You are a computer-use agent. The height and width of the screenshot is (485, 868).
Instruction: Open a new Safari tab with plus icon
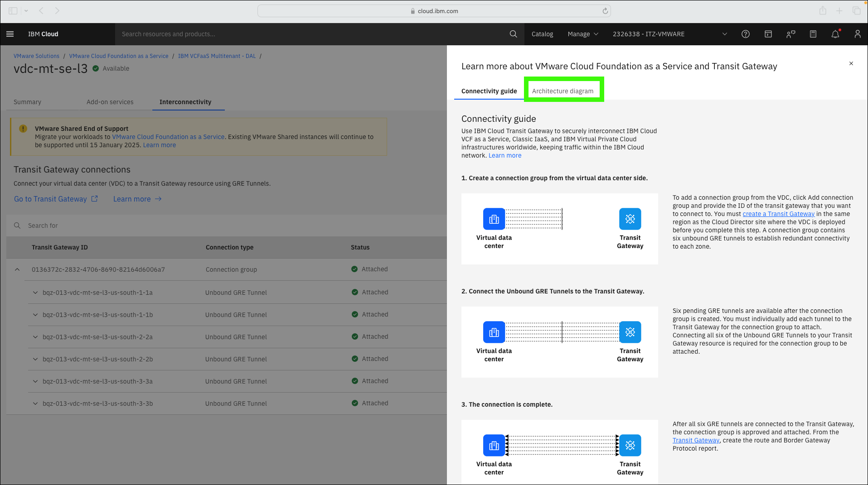click(839, 10)
